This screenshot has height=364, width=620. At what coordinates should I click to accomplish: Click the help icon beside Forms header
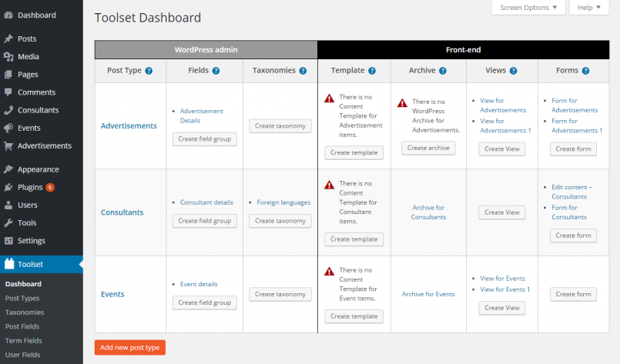[585, 71]
